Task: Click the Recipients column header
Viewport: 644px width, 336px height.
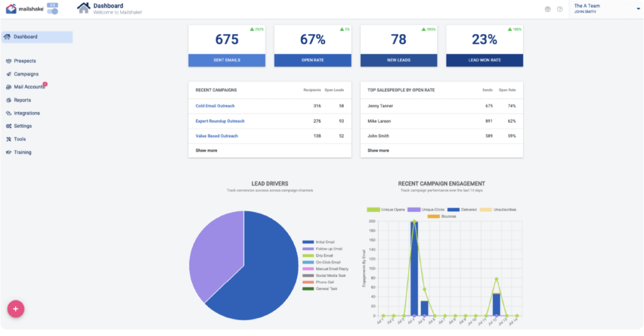Action: [x=312, y=90]
